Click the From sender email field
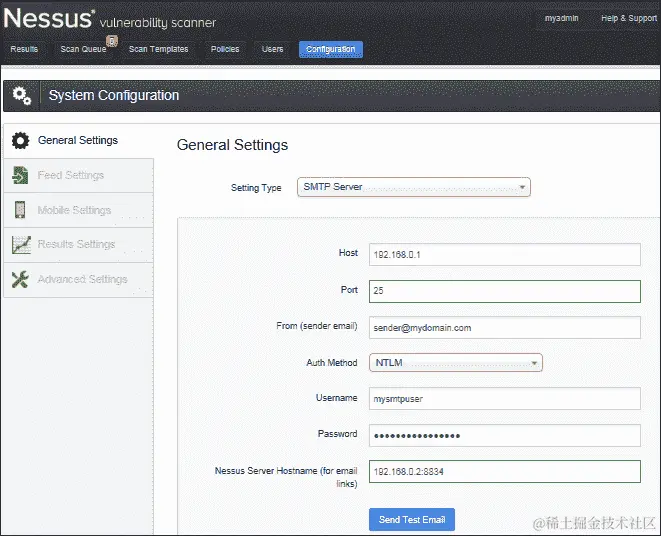The height and width of the screenshot is (536, 661). coord(505,328)
